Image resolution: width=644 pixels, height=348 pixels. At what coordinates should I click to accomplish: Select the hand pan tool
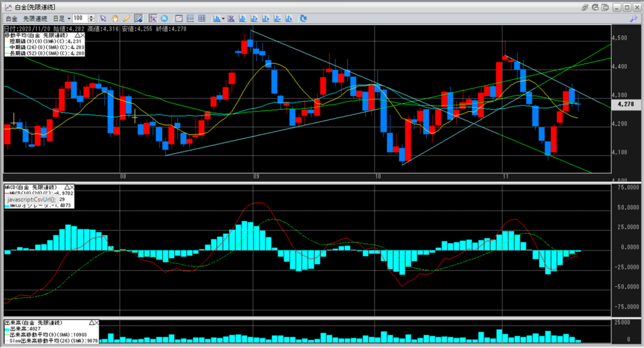[x=115, y=18]
